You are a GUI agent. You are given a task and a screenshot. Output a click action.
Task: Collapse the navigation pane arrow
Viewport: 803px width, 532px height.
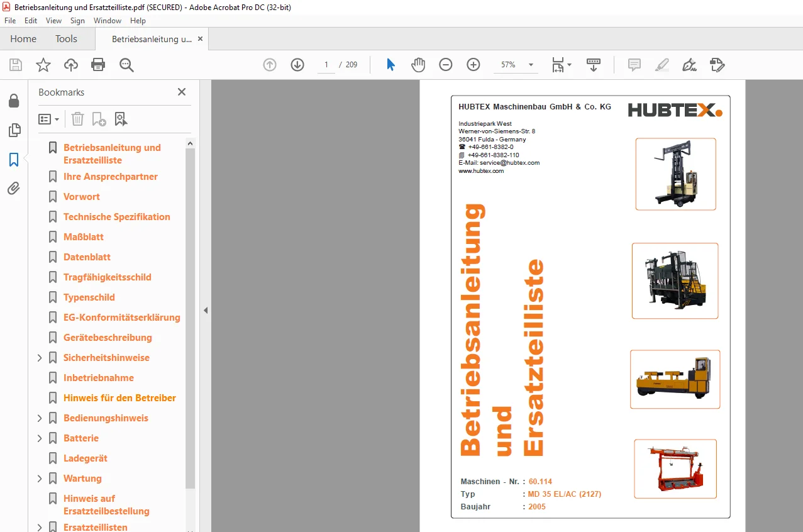205,310
